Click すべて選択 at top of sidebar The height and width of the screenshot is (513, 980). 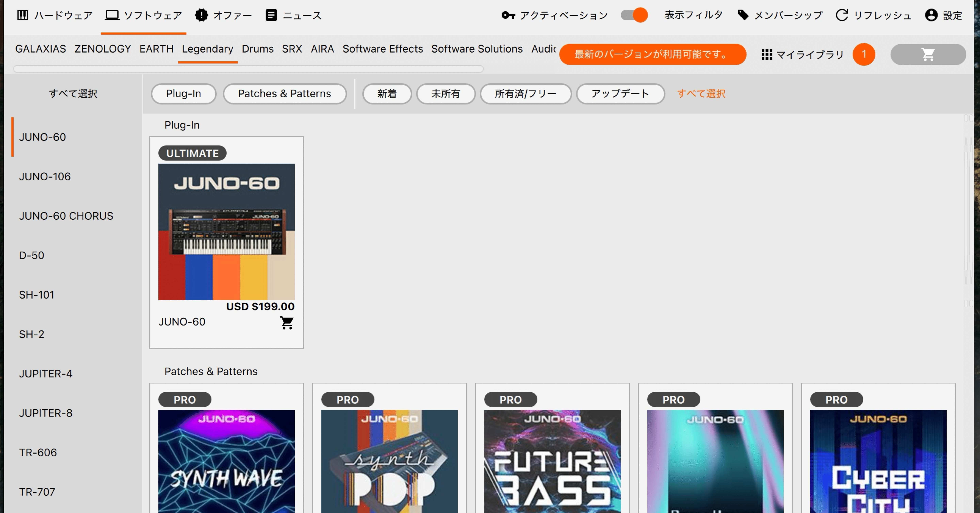(x=73, y=94)
